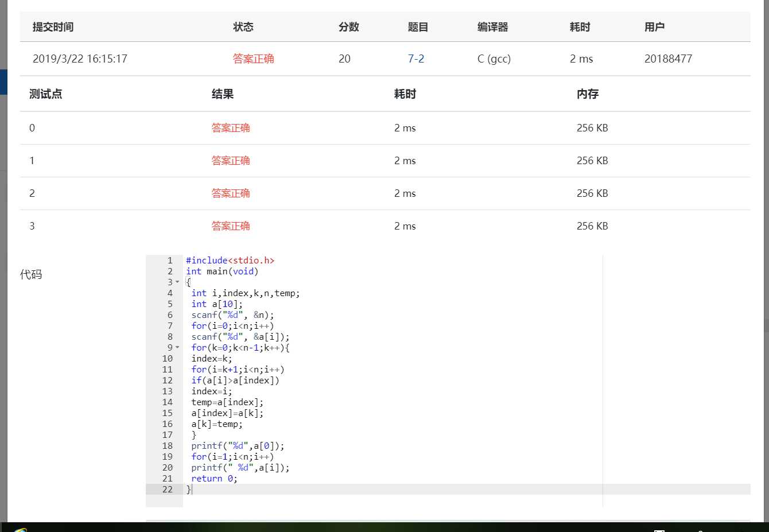This screenshot has height=532, width=769.
Task: Collapse code fold arrow at line 9
Action: point(177,348)
